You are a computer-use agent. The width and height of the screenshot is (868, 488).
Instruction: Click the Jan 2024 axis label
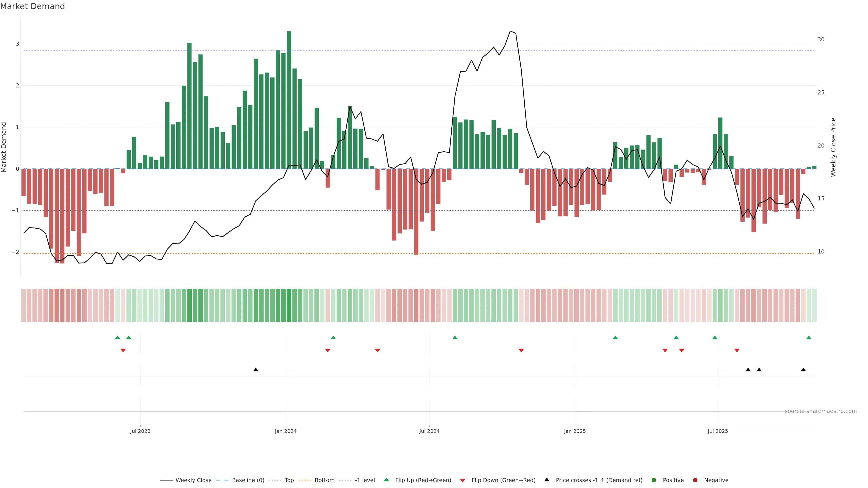coord(285,431)
